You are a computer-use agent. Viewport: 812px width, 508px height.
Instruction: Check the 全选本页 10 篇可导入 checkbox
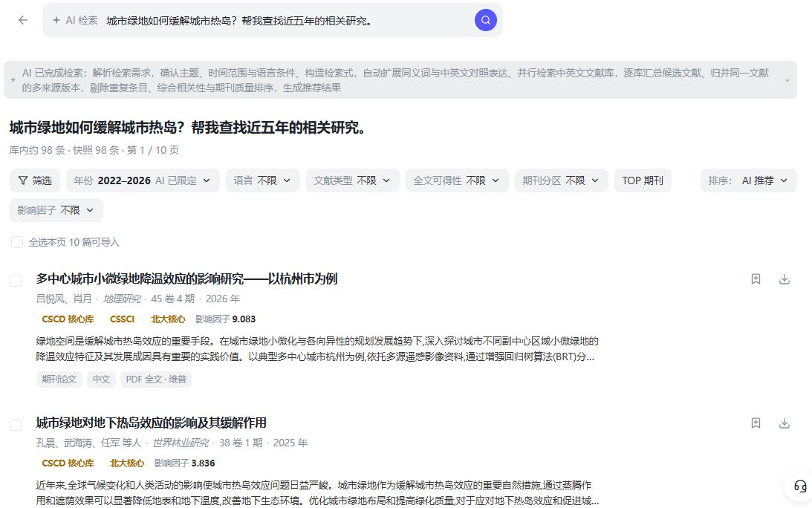tap(17, 242)
